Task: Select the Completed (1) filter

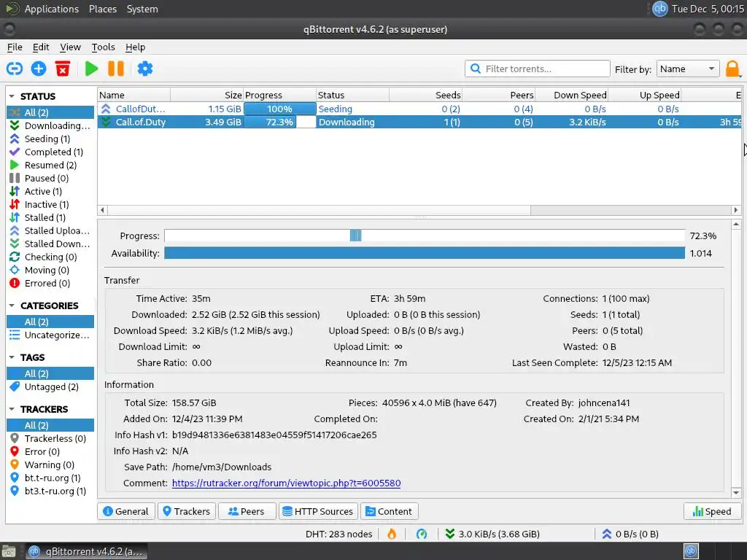Action: [x=50, y=152]
